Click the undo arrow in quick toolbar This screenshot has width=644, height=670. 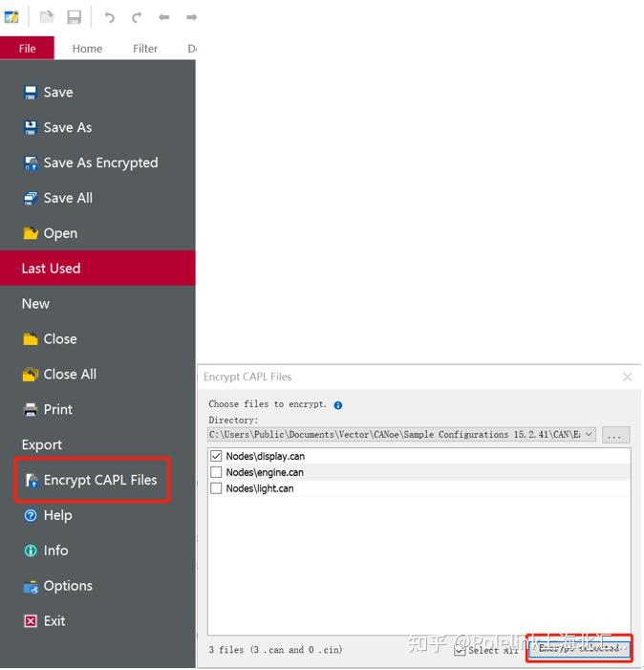pyautogui.click(x=109, y=17)
